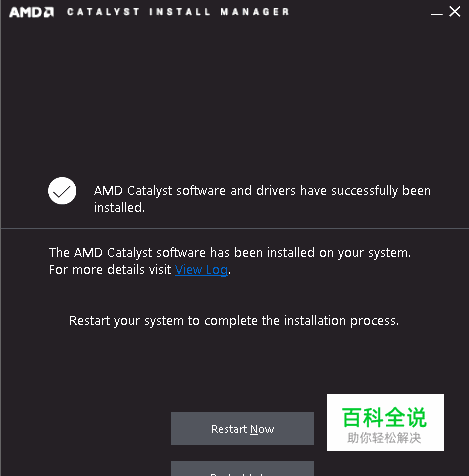Click the partially visible button below Restart Now
Image resolution: width=469 pixels, height=476 pixels.
(x=242, y=469)
